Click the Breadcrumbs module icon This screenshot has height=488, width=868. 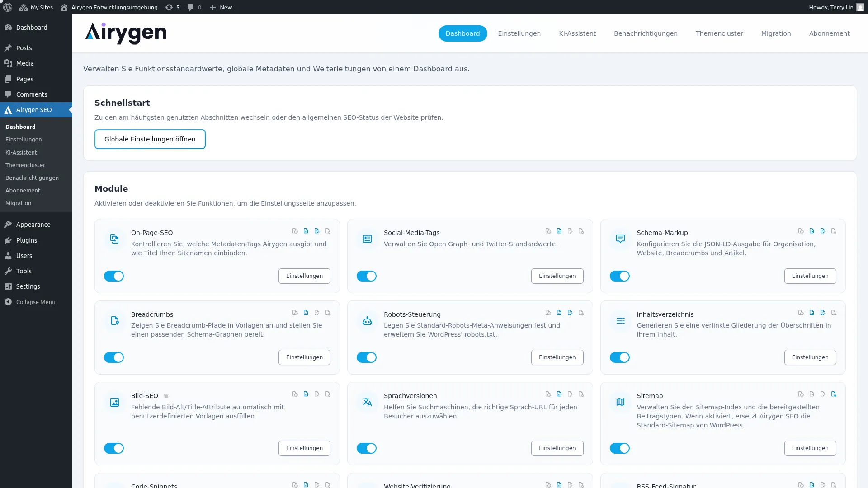(114, 320)
